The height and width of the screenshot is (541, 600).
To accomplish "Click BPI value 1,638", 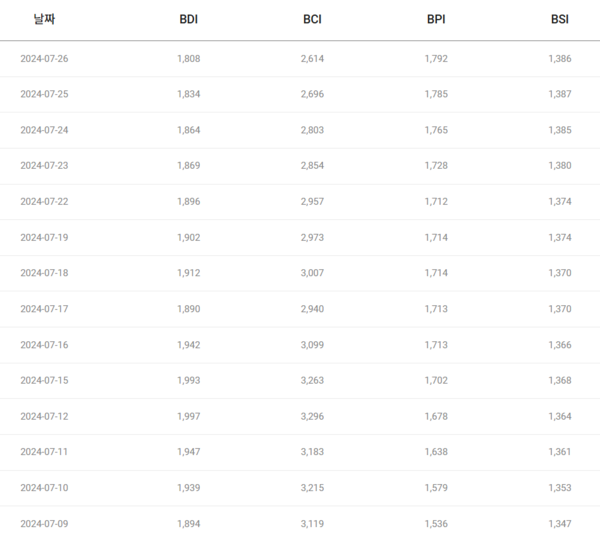I will (436, 452).
